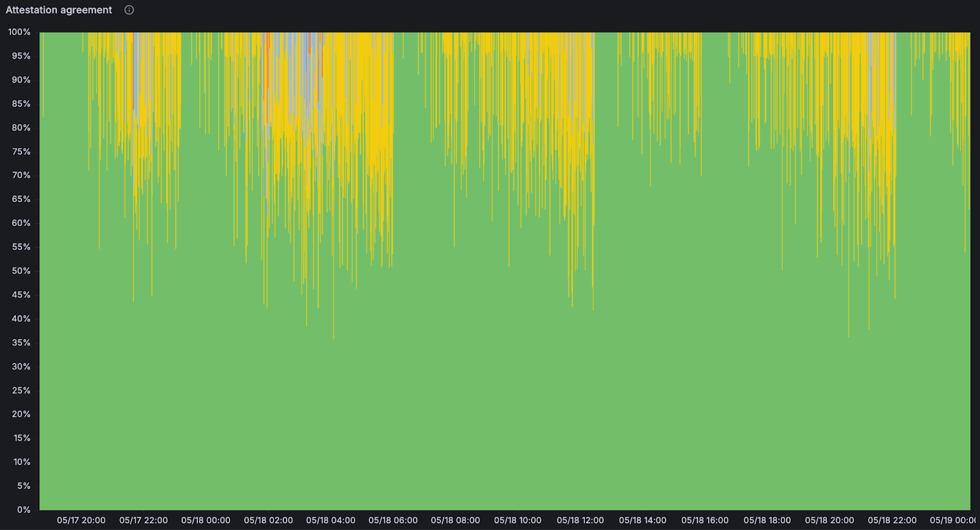Click the 0% label on the y-axis

pos(23,509)
